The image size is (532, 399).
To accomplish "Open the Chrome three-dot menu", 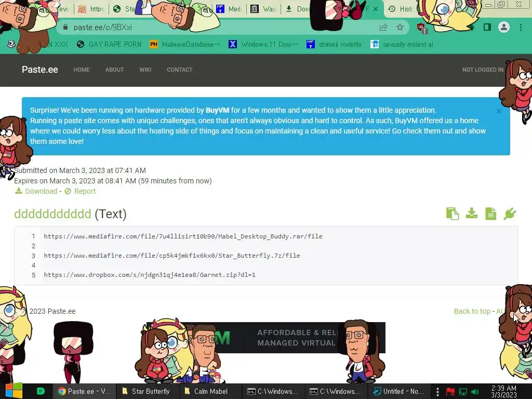I will (x=521, y=27).
